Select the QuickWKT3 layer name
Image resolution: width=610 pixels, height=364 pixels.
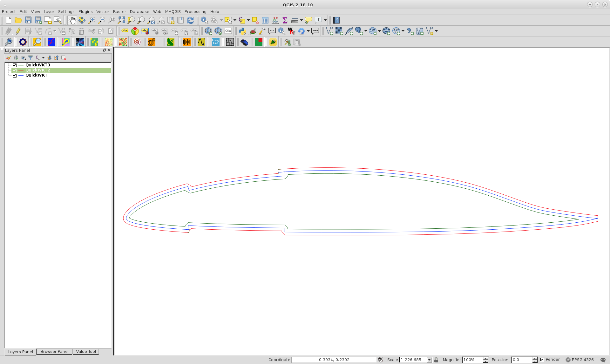(38, 65)
